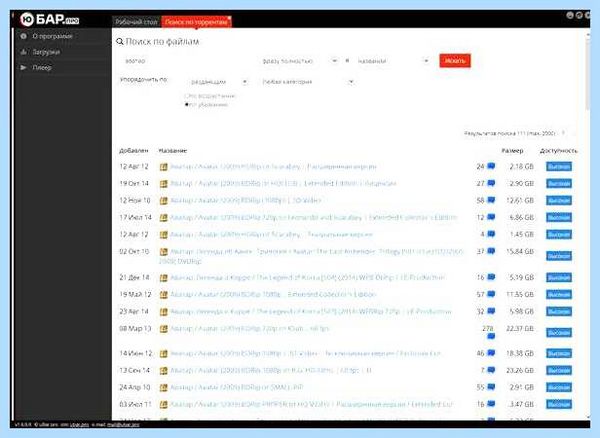Select the Поиск по торрентам tab
Image resolution: width=600 pixels, height=438 pixels.
195,22
